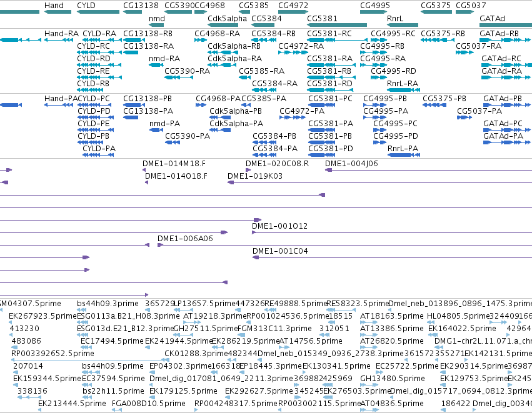Click the RnrL-PA protein label
Image resolution: width=532 pixels, height=413 pixels.
tap(403, 149)
